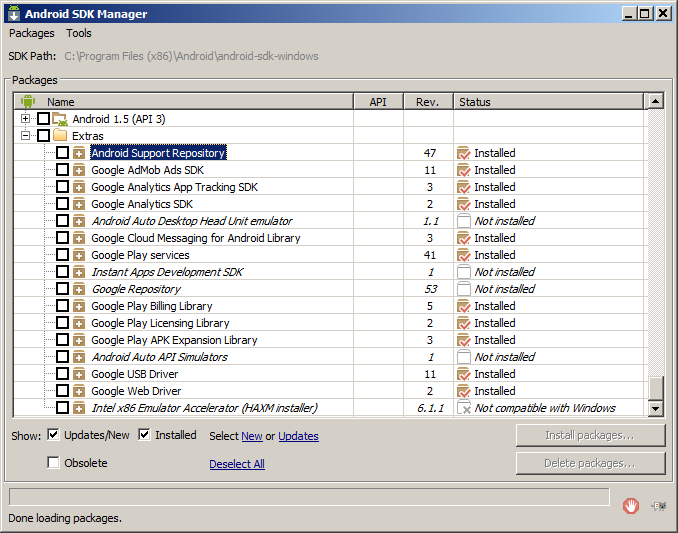Select Android Auto API Simulators row text
Viewport: 678px width, 533px height.
tap(160, 357)
